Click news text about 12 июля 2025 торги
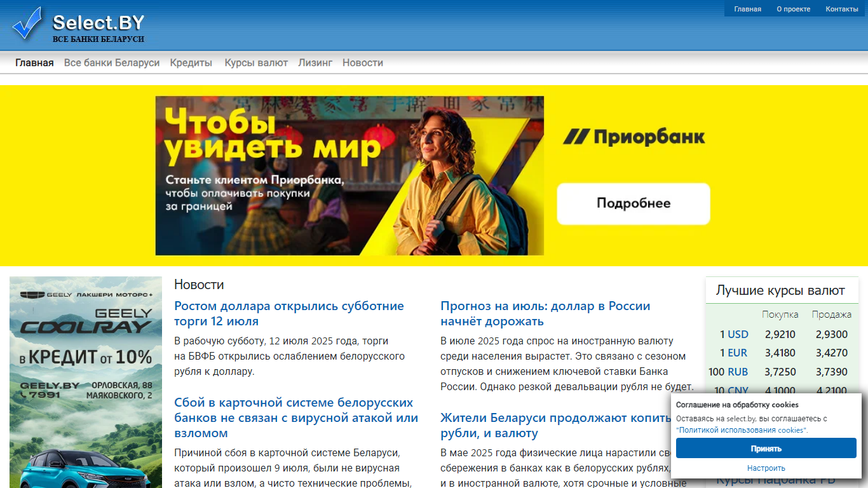 pos(290,356)
